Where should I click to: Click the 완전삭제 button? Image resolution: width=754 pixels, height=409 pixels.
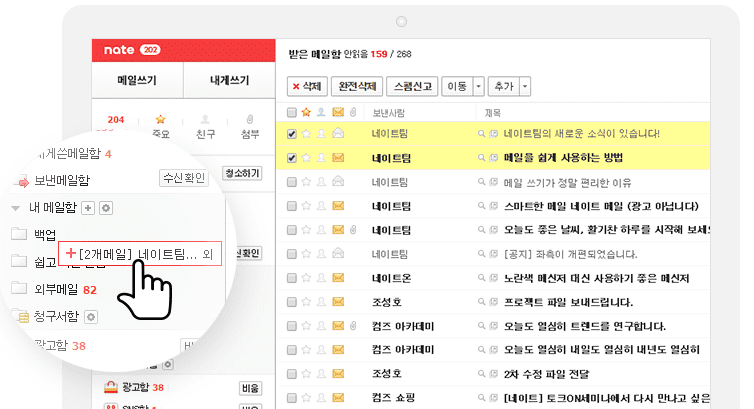(x=357, y=87)
